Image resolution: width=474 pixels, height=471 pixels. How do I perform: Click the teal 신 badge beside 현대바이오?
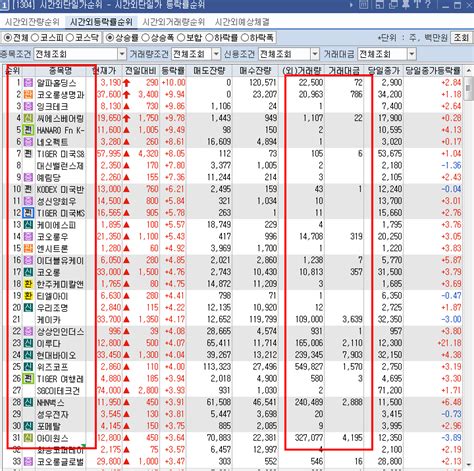coord(28,355)
